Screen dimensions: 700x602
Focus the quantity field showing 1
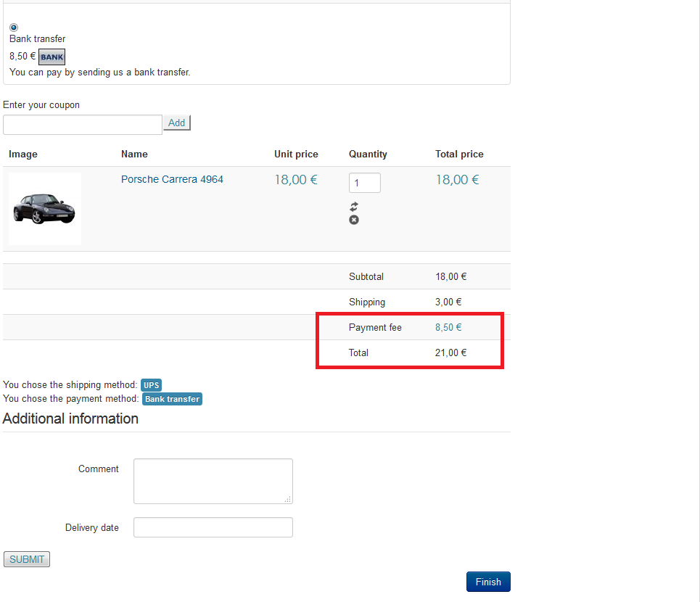pyautogui.click(x=364, y=183)
